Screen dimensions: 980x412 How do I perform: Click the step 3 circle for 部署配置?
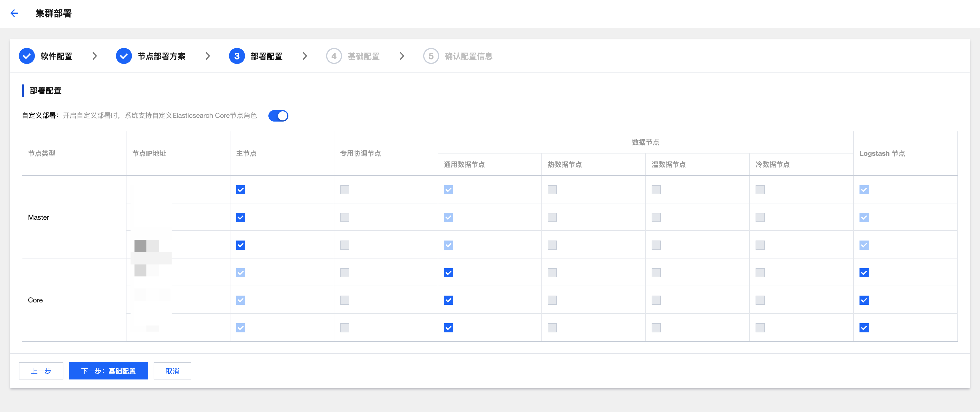(237, 56)
